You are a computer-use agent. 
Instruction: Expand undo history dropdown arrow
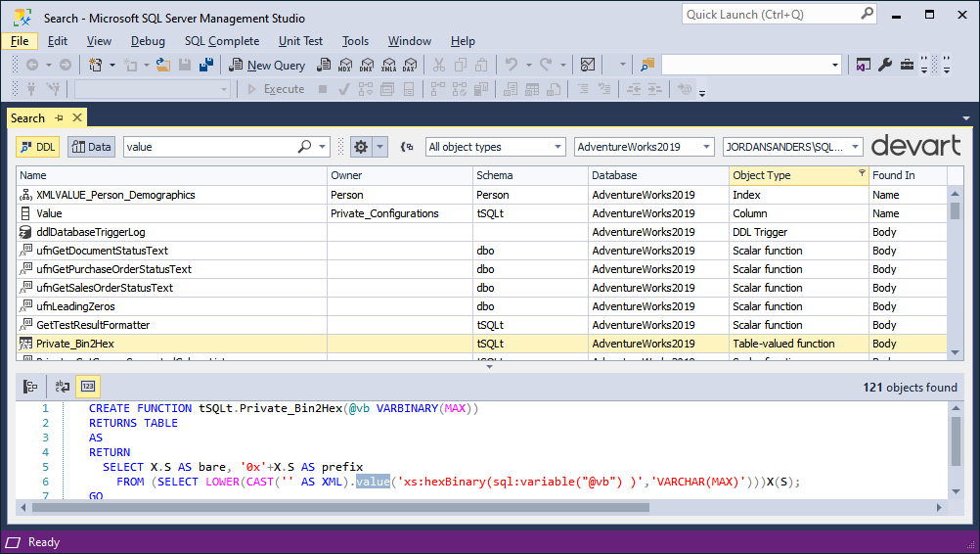528,65
